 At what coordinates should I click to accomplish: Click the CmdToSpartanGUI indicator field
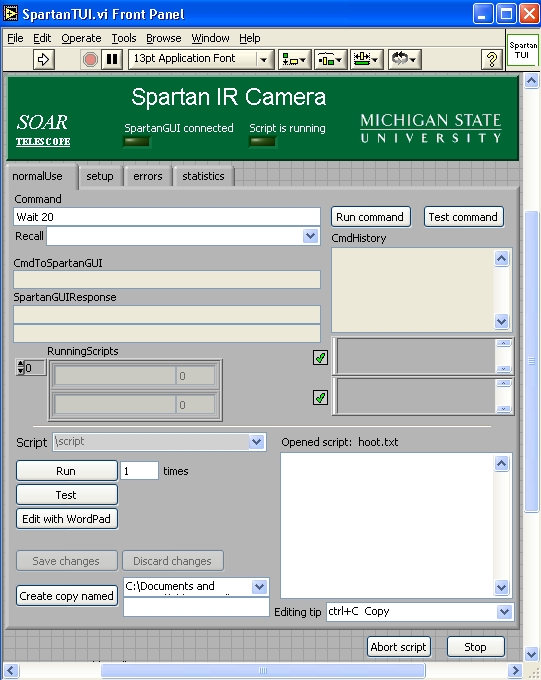(x=167, y=280)
